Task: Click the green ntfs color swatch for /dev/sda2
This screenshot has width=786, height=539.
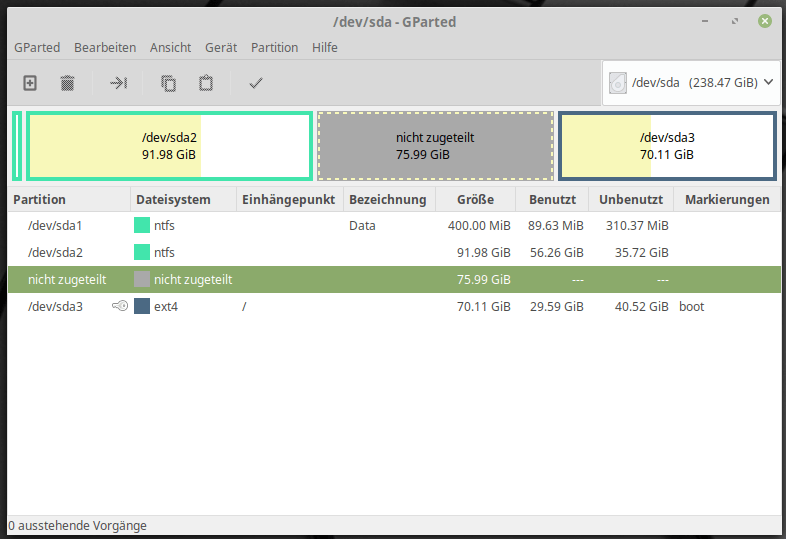Action: click(x=142, y=252)
